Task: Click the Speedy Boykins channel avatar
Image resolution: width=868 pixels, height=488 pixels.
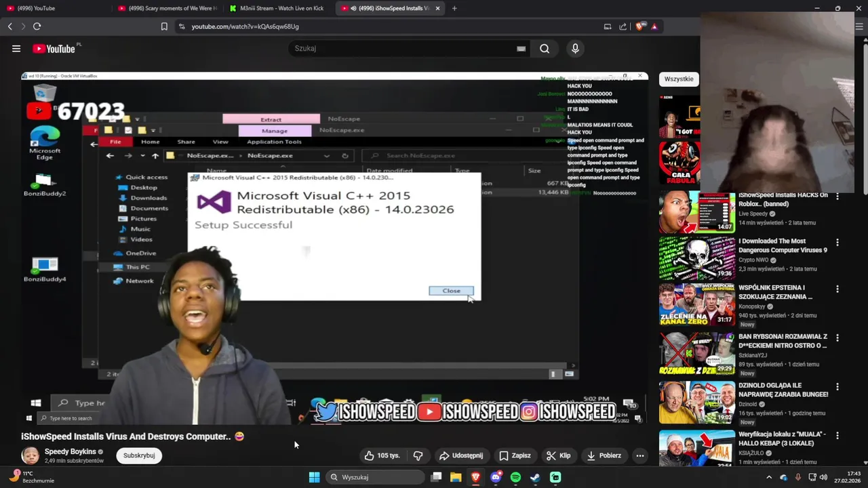Action: pos(30,455)
